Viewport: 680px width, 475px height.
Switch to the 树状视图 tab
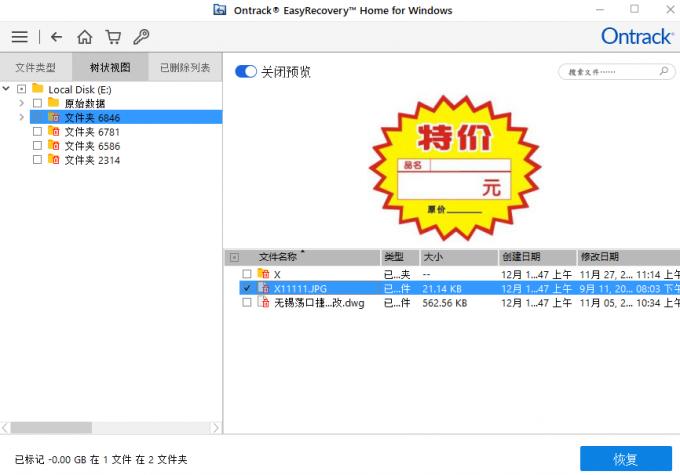click(x=110, y=67)
